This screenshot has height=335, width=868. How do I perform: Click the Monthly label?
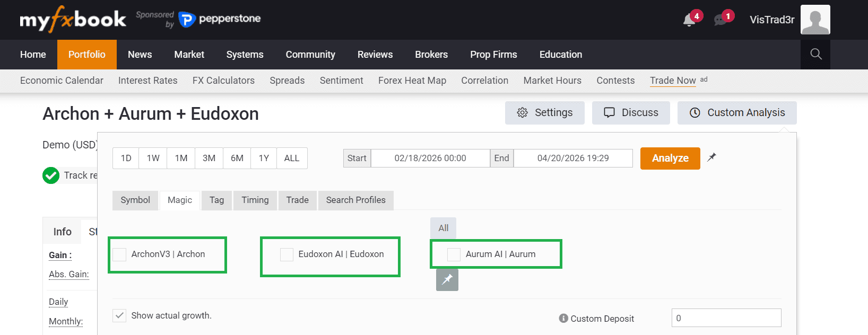(66, 321)
